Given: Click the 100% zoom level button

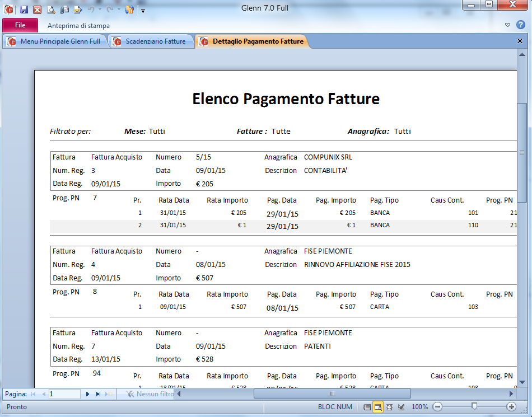Looking at the screenshot, I should click(419, 407).
